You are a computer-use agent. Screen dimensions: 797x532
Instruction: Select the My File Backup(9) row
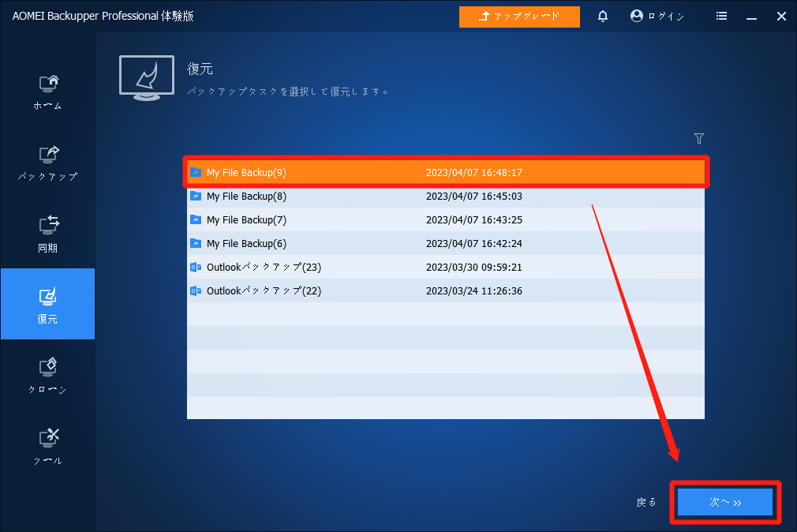pyautogui.click(x=446, y=172)
